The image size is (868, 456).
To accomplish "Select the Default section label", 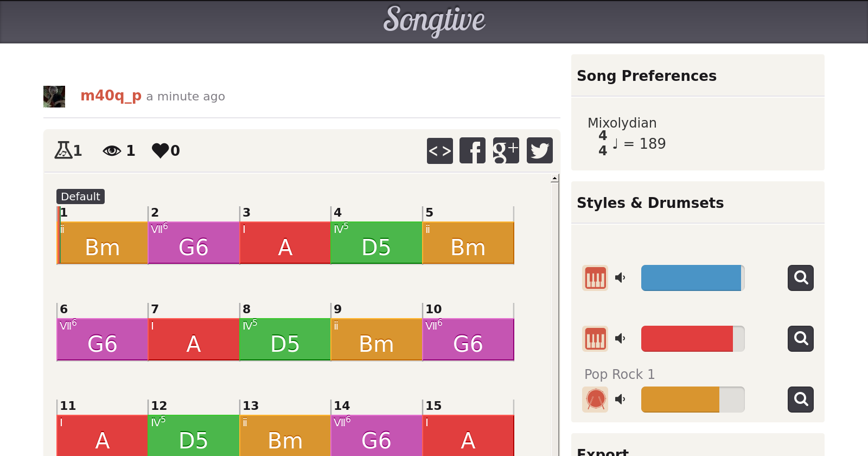I will 80,197.
